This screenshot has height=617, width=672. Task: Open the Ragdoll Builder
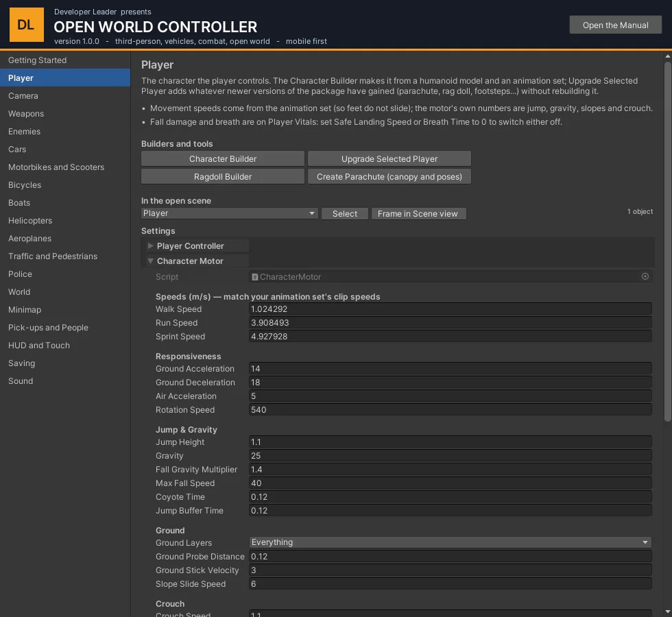coord(223,177)
